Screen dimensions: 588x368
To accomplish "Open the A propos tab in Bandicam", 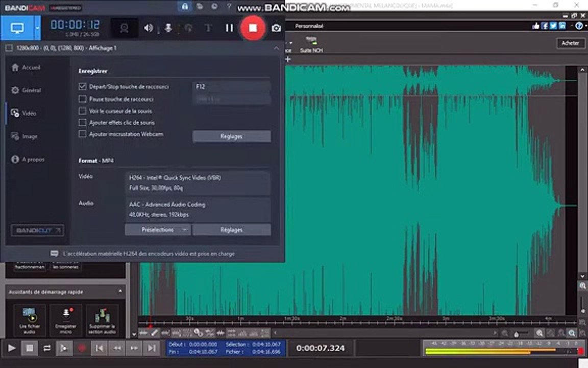I will (28, 159).
